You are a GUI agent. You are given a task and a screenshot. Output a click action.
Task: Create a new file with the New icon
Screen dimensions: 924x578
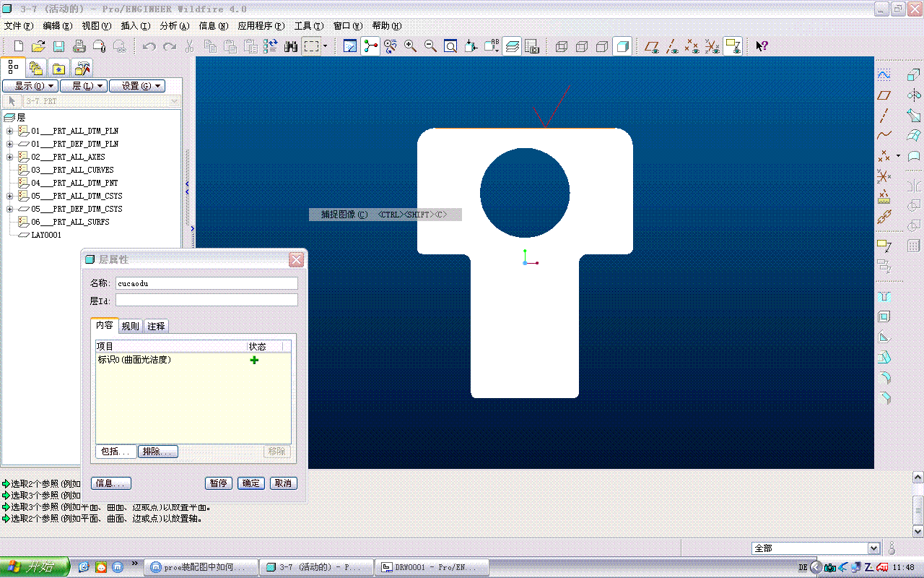tap(19, 46)
